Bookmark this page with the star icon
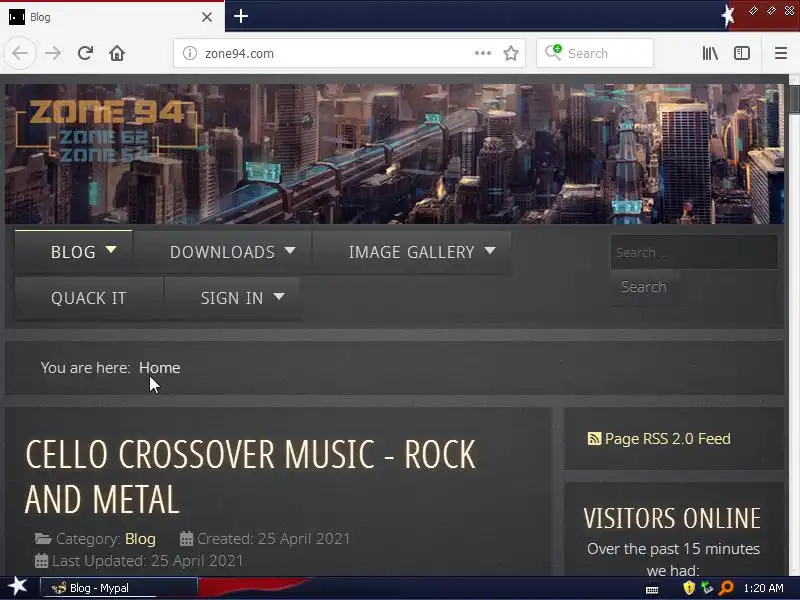Screen dimensions: 800x600 click(x=511, y=53)
